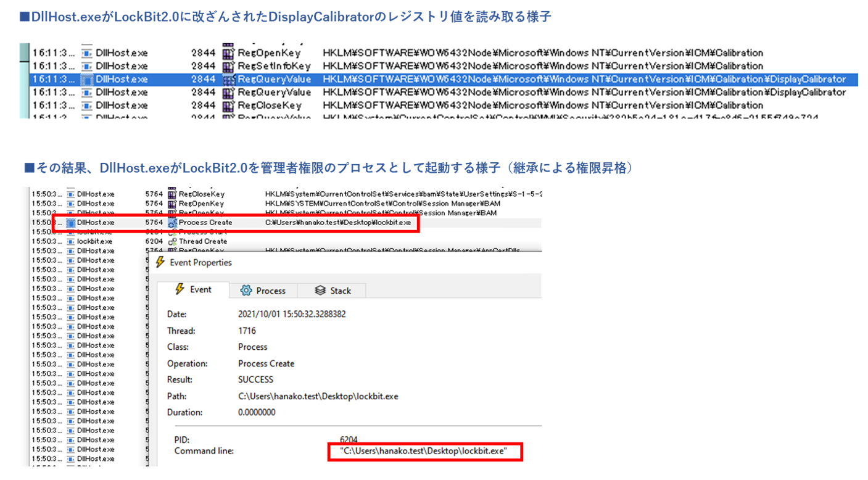Select the Event tab
The height and width of the screenshot is (480, 868).
(193, 289)
